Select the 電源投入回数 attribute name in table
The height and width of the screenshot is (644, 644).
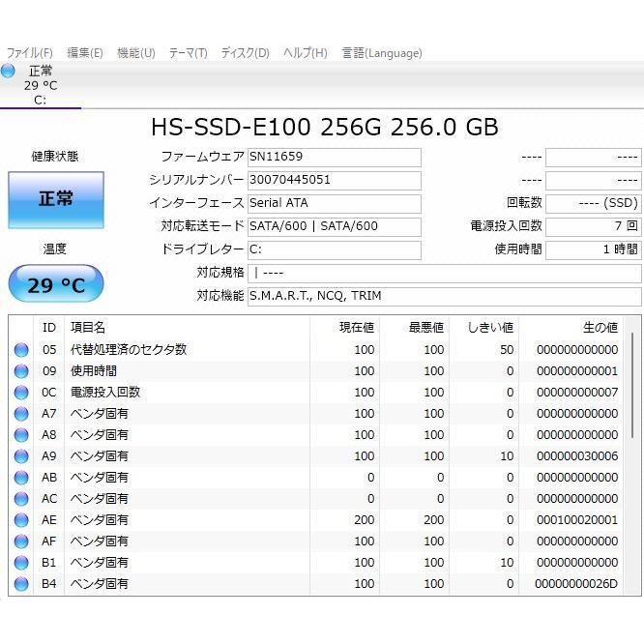click(x=105, y=393)
